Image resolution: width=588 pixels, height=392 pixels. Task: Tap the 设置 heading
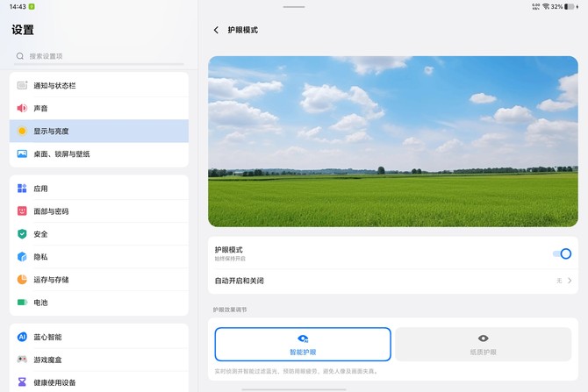23,30
